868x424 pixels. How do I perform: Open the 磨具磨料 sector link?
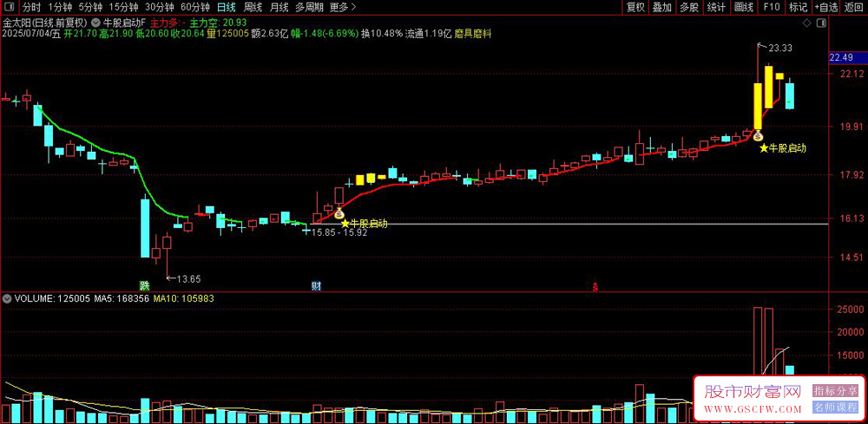(x=473, y=34)
